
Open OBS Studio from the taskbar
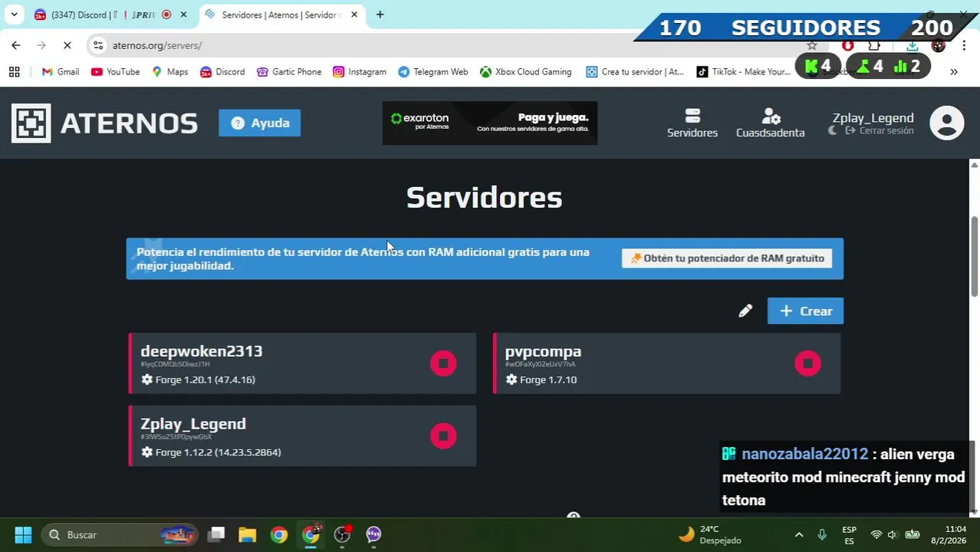(342, 534)
